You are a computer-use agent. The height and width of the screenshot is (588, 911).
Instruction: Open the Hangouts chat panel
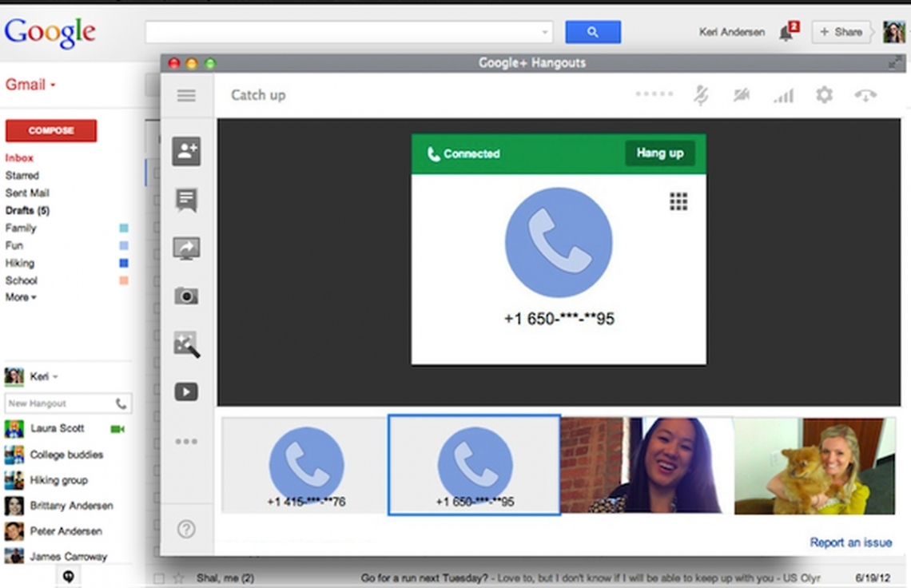point(186,200)
